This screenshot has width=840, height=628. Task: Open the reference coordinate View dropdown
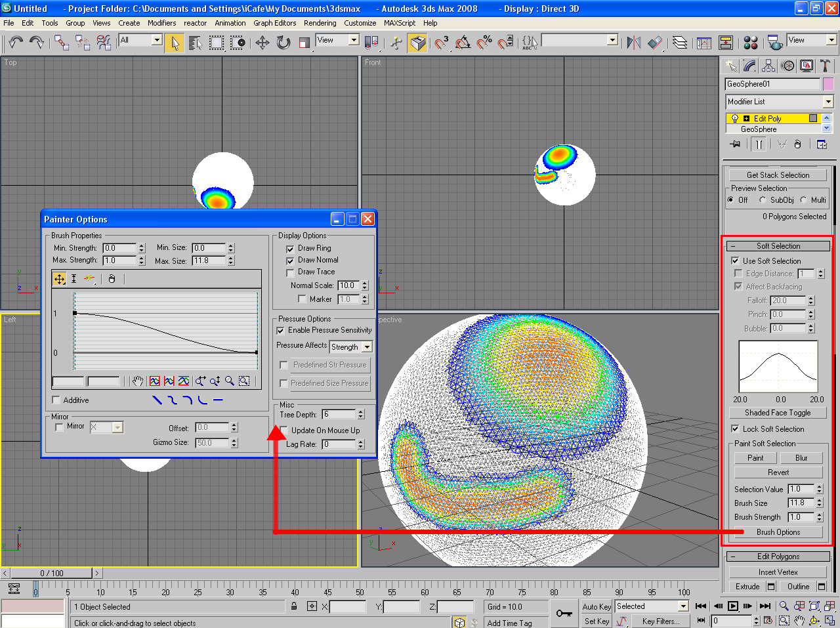[354, 40]
